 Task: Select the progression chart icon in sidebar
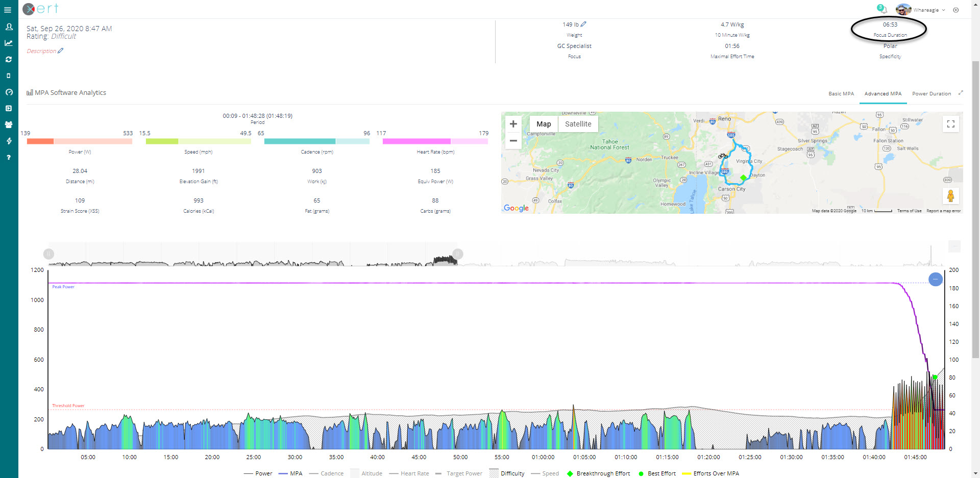9,43
